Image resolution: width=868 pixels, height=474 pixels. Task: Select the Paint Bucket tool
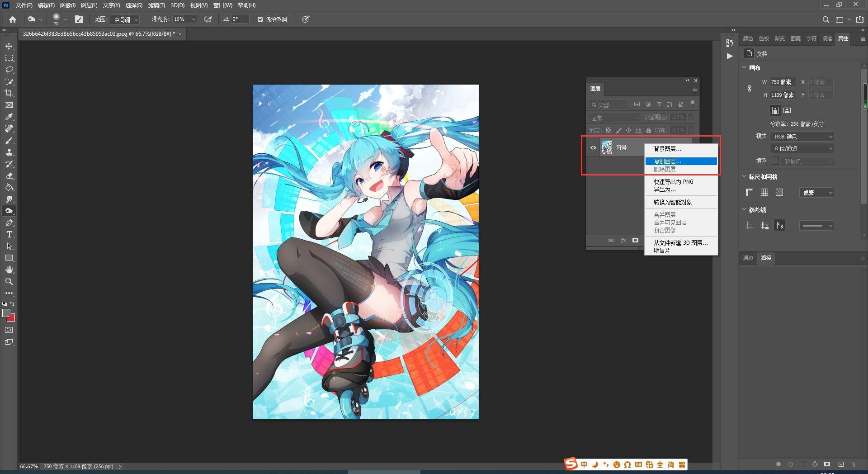[x=9, y=188]
